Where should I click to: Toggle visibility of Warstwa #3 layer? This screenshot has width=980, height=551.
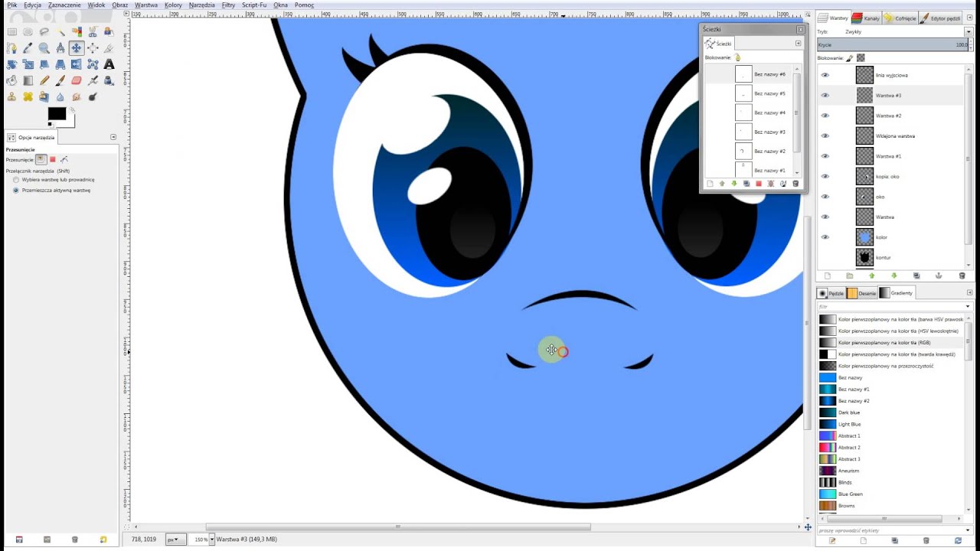click(825, 95)
